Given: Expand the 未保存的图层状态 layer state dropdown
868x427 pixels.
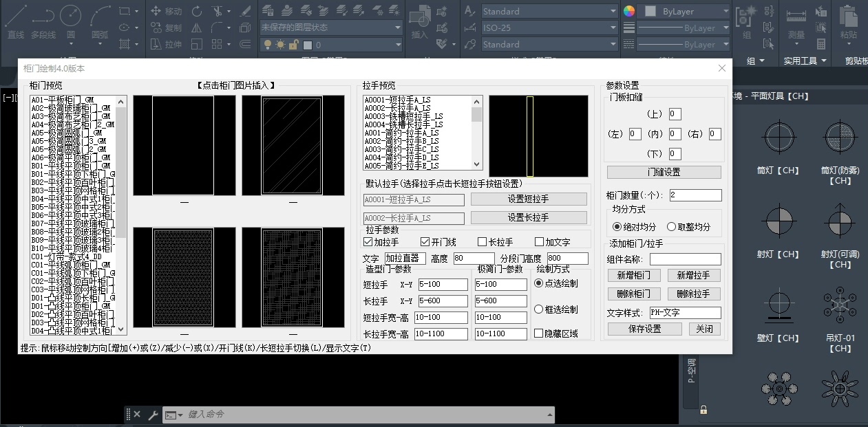Looking at the screenshot, I should click(330, 28).
